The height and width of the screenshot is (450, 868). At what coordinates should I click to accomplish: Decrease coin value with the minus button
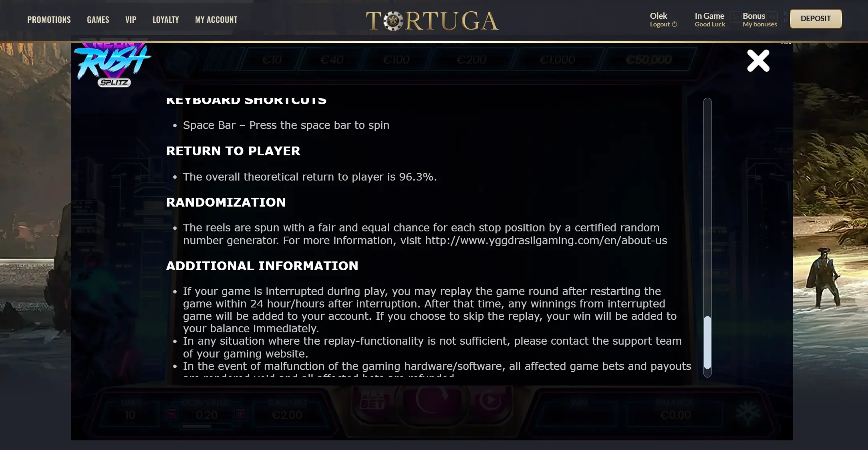tap(171, 414)
